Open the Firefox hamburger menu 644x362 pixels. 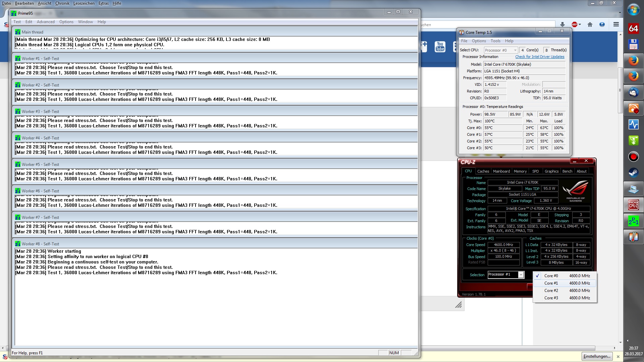point(616,24)
